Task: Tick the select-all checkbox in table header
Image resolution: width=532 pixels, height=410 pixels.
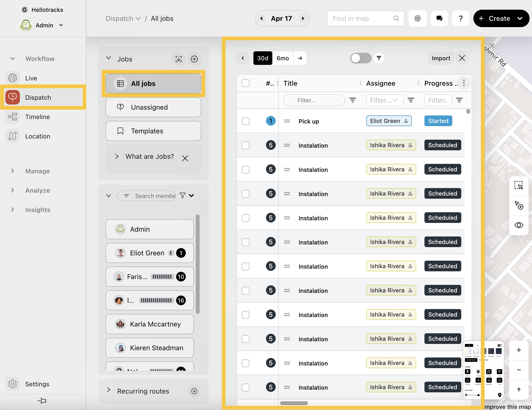Action: click(x=246, y=83)
